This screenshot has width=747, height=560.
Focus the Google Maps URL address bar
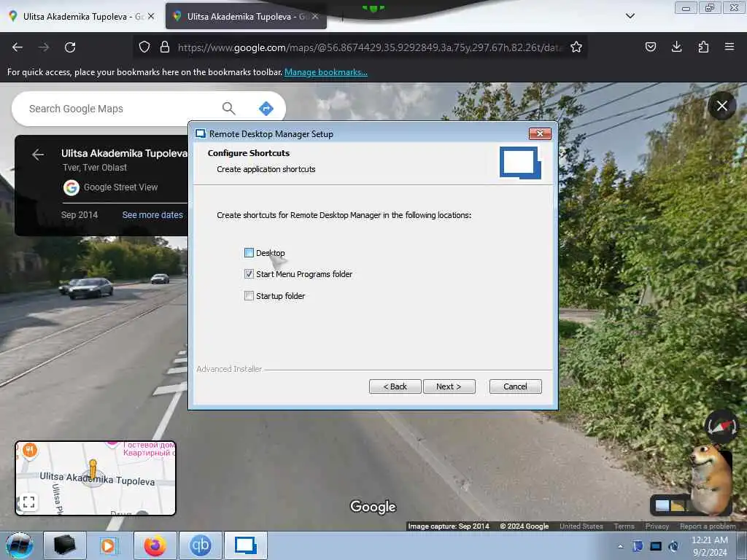pos(369,47)
